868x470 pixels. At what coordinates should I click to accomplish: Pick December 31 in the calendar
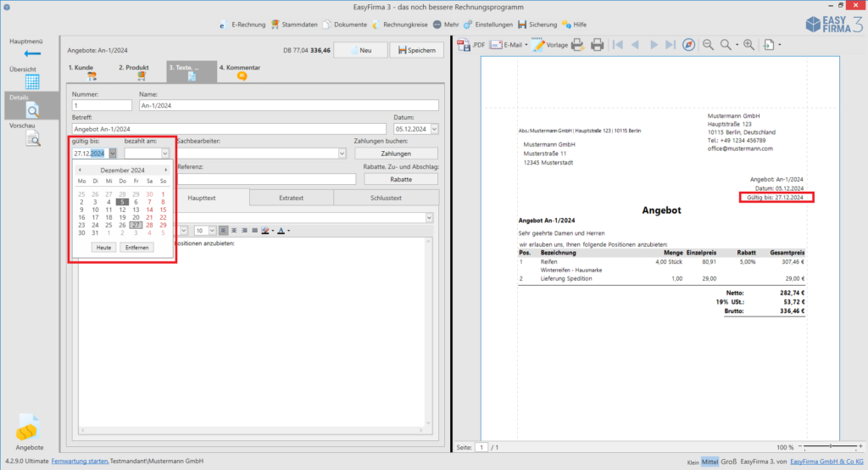click(95, 232)
